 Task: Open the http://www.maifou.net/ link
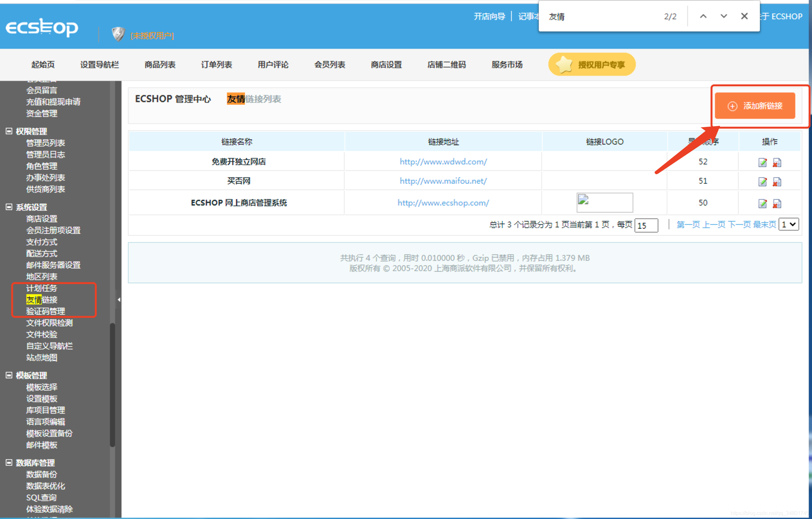point(443,181)
